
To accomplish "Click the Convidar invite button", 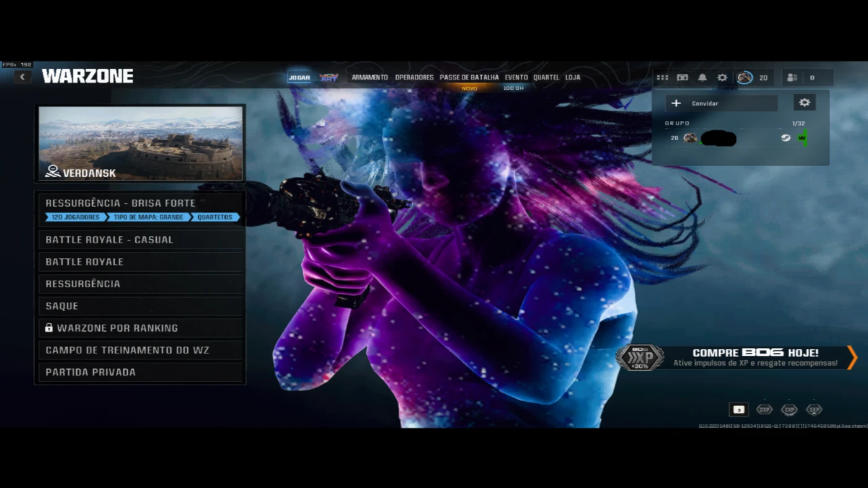I will click(722, 103).
